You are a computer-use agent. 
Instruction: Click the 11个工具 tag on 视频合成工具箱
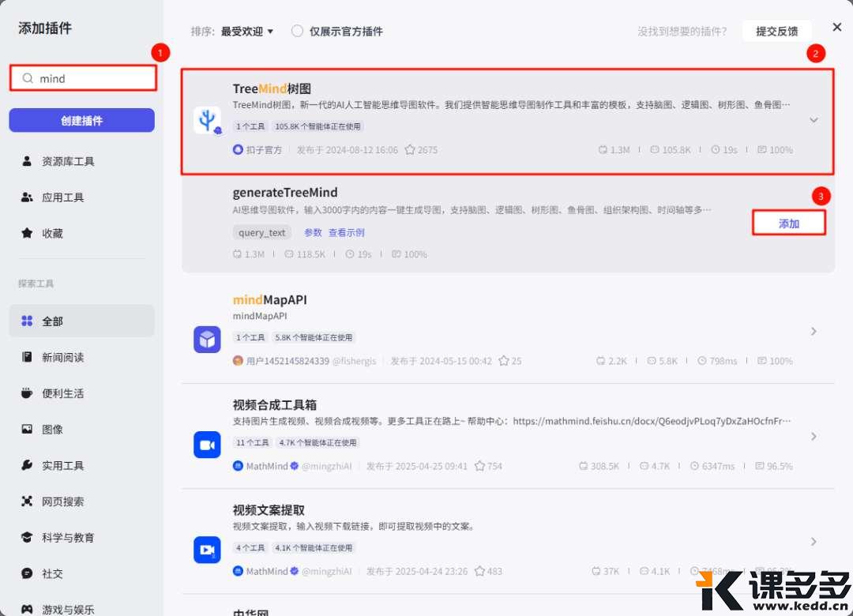(x=253, y=442)
